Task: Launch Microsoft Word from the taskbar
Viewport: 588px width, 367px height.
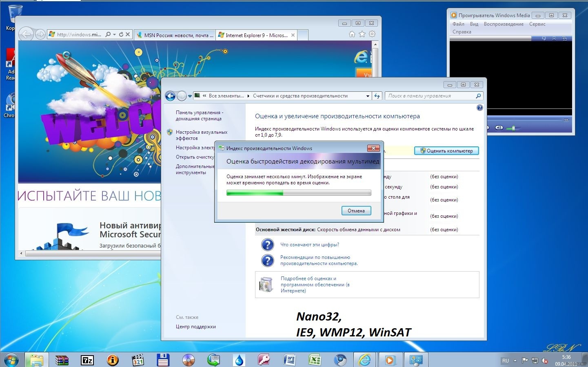Action: click(x=289, y=360)
